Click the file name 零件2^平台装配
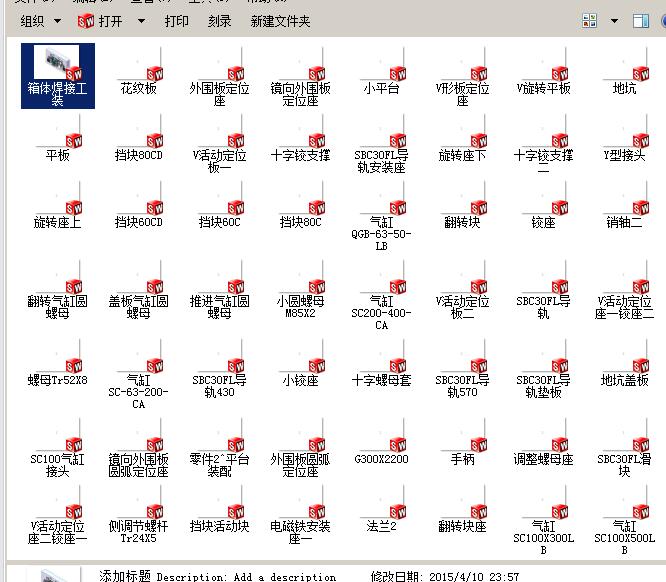Viewport: 666px width, 582px height. [x=220, y=465]
